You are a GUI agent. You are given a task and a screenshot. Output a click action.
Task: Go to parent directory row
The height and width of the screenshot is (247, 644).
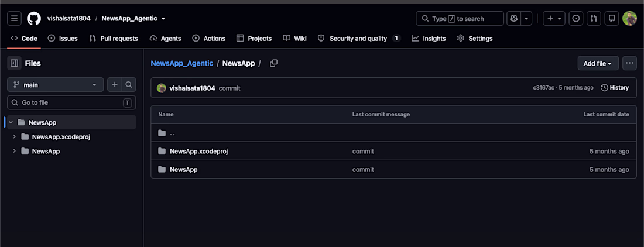[x=393, y=133]
